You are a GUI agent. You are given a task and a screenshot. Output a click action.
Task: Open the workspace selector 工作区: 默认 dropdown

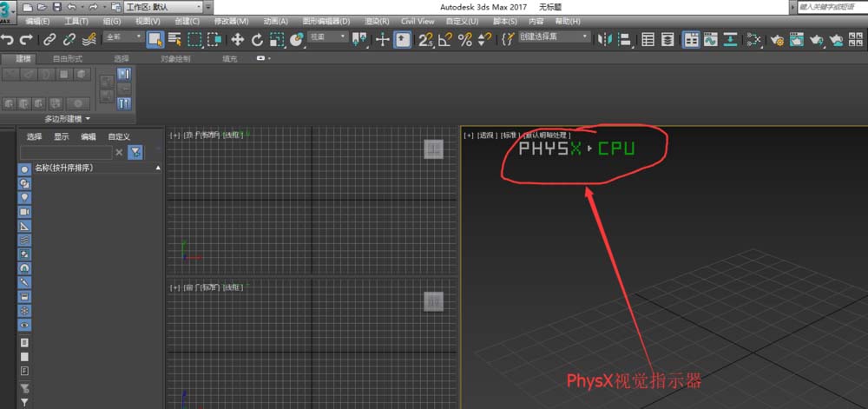[x=164, y=7]
